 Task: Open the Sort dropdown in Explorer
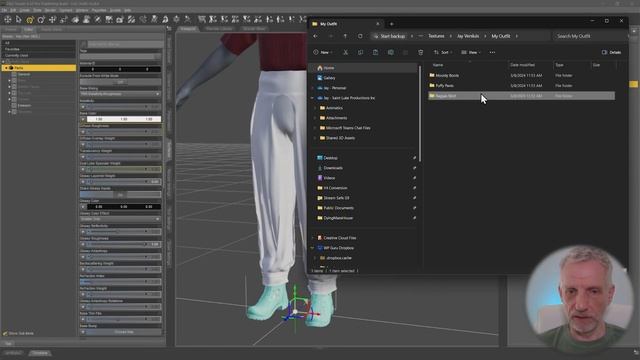[442, 52]
